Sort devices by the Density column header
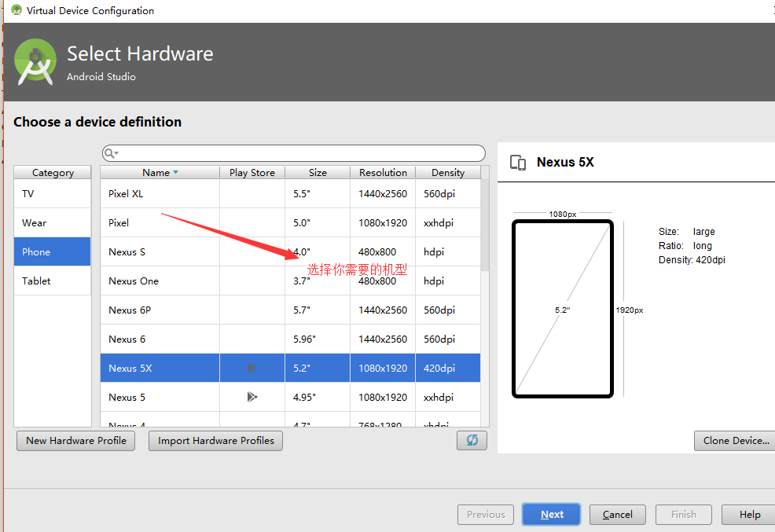 448,172
